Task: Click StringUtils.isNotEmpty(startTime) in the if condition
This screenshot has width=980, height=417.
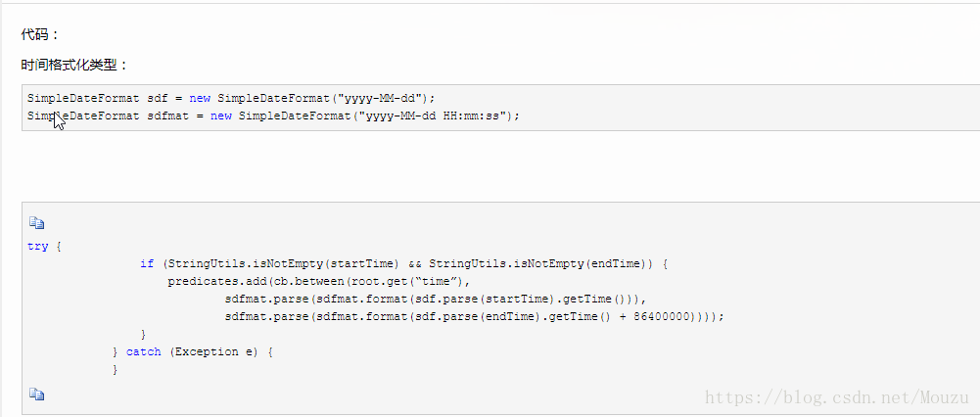Action: pyautogui.click(x=284, y=264)
